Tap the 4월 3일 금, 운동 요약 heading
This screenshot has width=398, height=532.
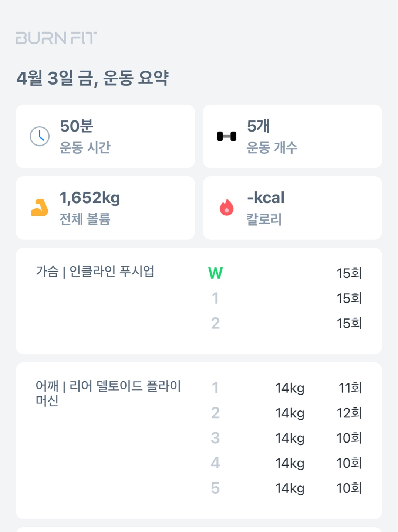click(92, 78)
